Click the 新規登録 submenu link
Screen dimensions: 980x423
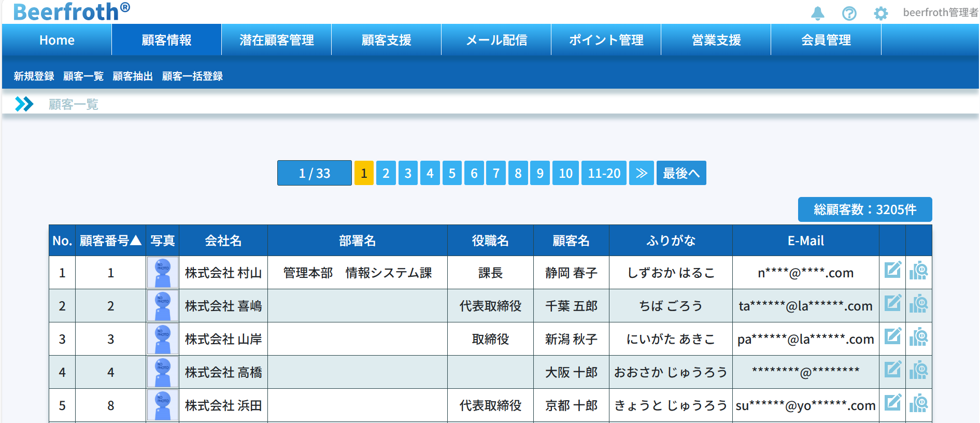pyautogui.click(x=34, y=76)
